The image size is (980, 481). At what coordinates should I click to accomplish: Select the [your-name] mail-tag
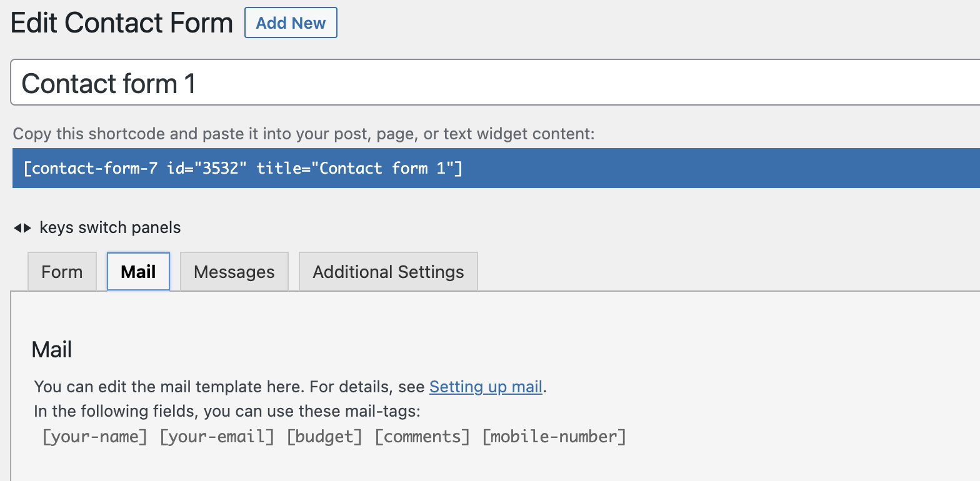tap(94, 437)
